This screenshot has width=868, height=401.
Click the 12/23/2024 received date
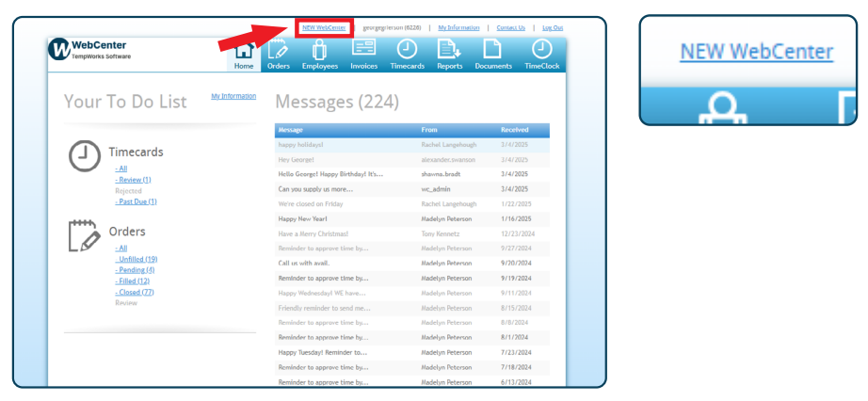pyautogui.click(x=517, y=233)
